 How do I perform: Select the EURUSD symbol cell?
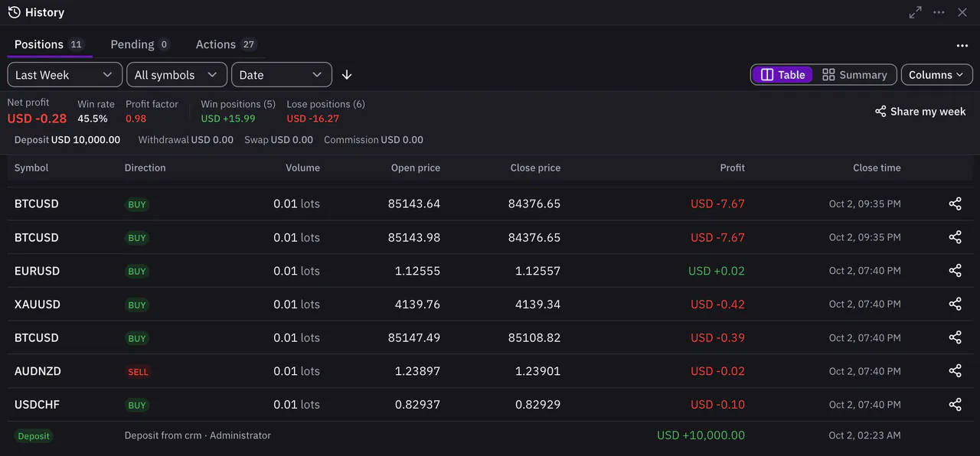pyautogui.click(x=37, y=271)
